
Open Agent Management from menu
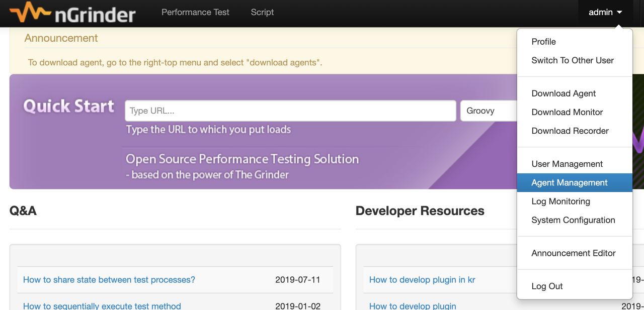tap(570, 182)
